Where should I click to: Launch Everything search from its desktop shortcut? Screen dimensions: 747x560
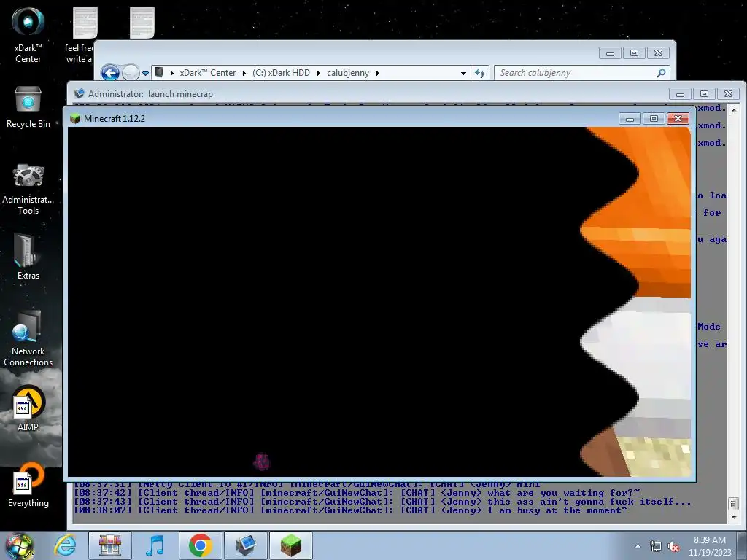point(28,485)
